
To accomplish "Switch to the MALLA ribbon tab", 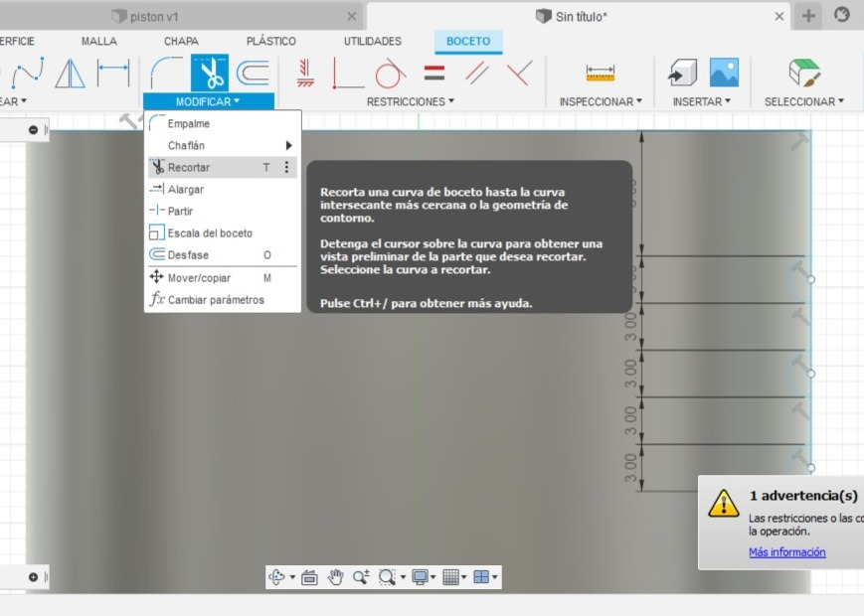I will coord(99,42).
